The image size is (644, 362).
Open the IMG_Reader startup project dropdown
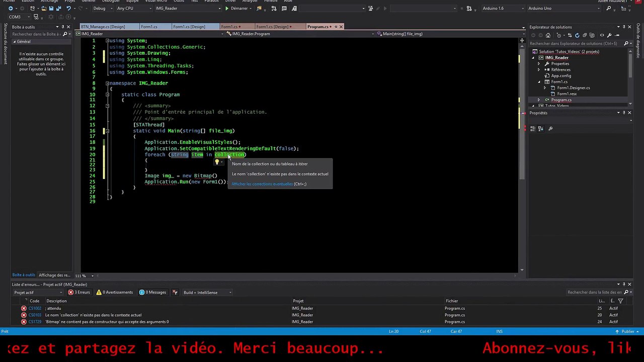click(188, 9)
